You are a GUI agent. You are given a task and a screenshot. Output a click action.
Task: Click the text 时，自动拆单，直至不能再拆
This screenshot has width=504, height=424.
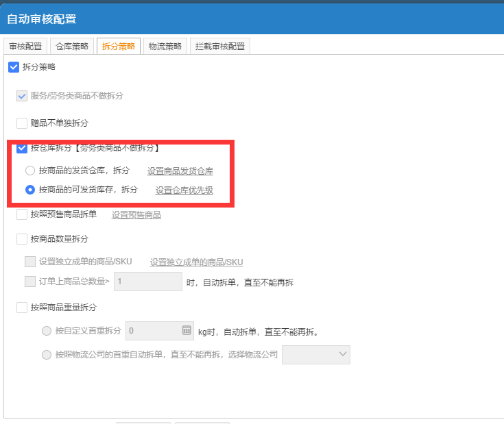(x=240, y=282)
